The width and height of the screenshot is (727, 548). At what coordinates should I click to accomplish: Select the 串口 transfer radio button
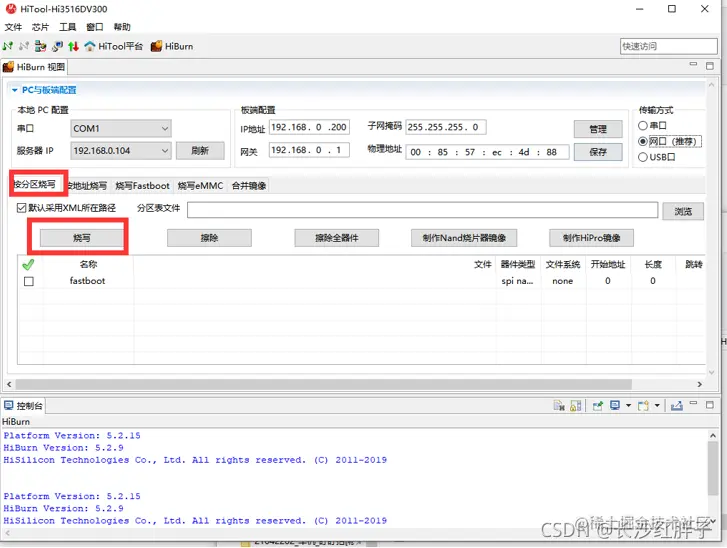click(643, 125)
